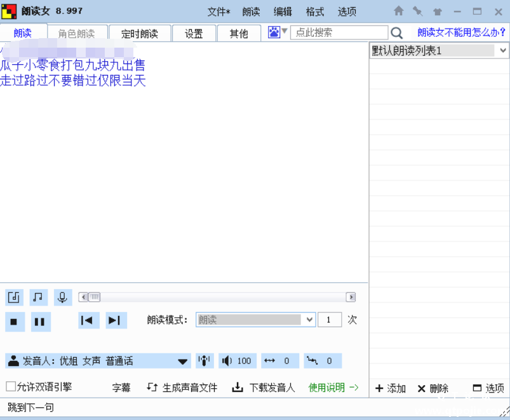Click the pin window icon

(x=418, y=11)
